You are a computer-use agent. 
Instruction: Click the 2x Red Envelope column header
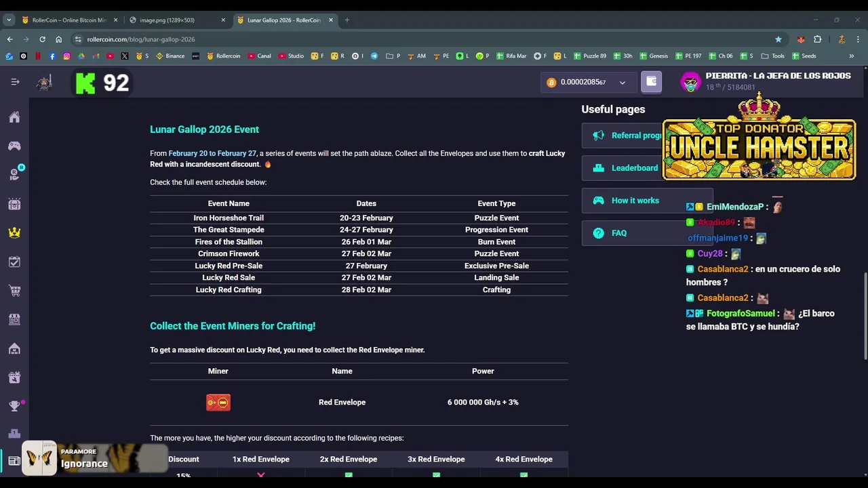tap(349, 460)
